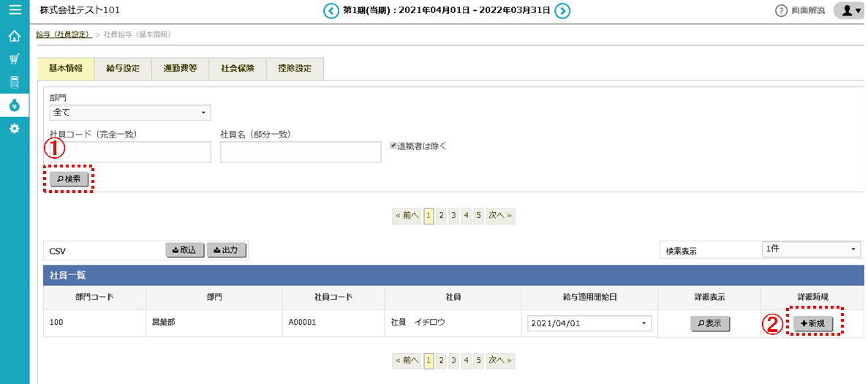Open the settings gear sidebar icon
This screenshot has width=868, height=384.
pos(14,129)
